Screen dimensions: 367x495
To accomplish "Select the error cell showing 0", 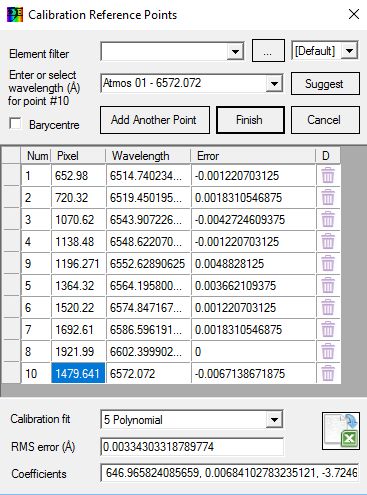I will [x=253, y=351].
